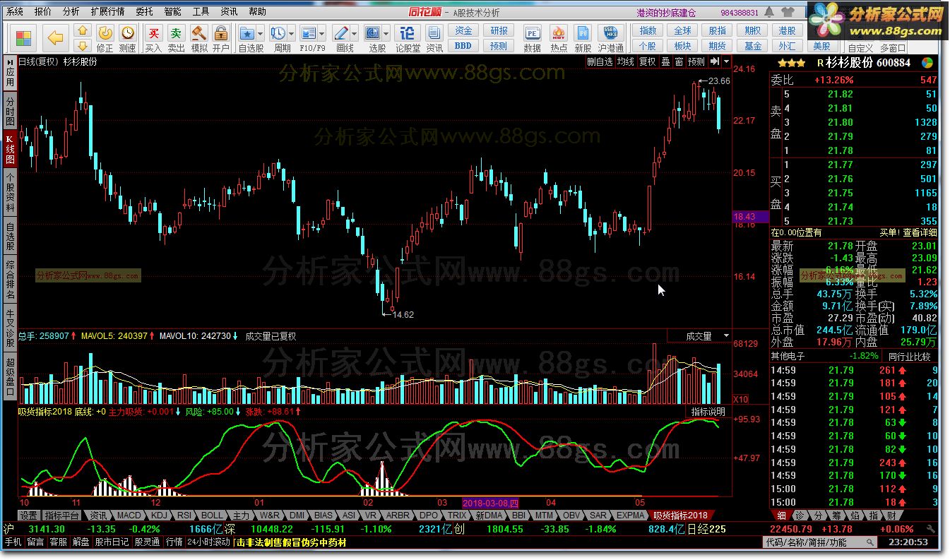Toggle the 预测 forecast chart button
Screen dimensions: 950x560
point(696,62)
